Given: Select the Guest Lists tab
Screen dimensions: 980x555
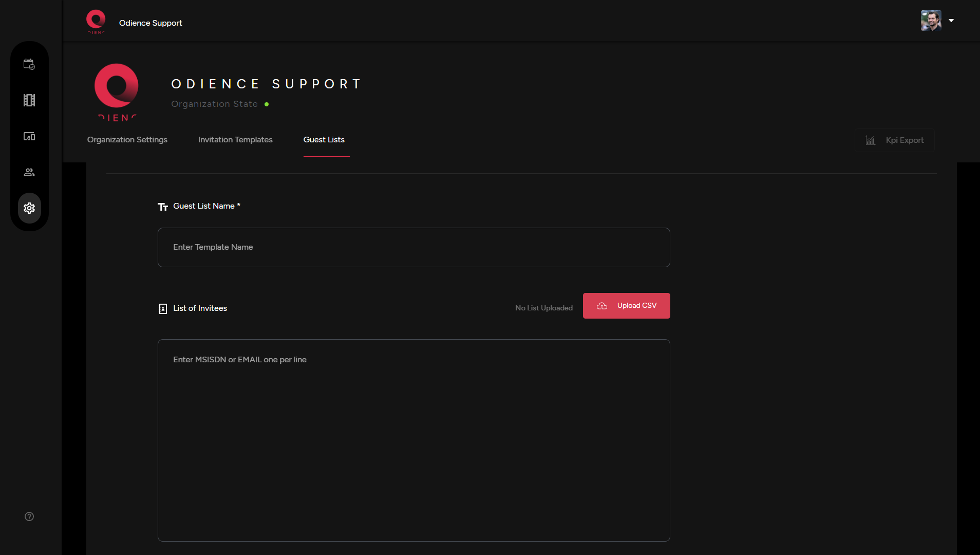Looking at the screenshot, I should pyautogui.click(x=324, y=140).
